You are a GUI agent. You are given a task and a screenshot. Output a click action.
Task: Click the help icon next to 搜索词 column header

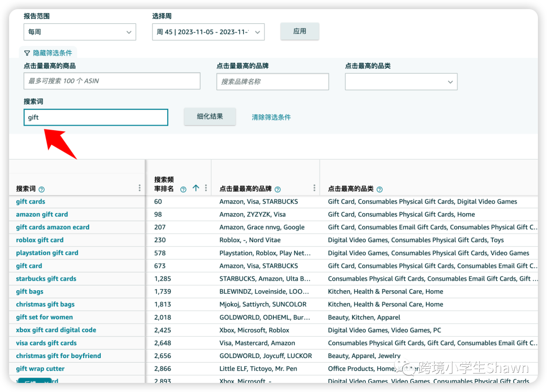tap(42, 189)
